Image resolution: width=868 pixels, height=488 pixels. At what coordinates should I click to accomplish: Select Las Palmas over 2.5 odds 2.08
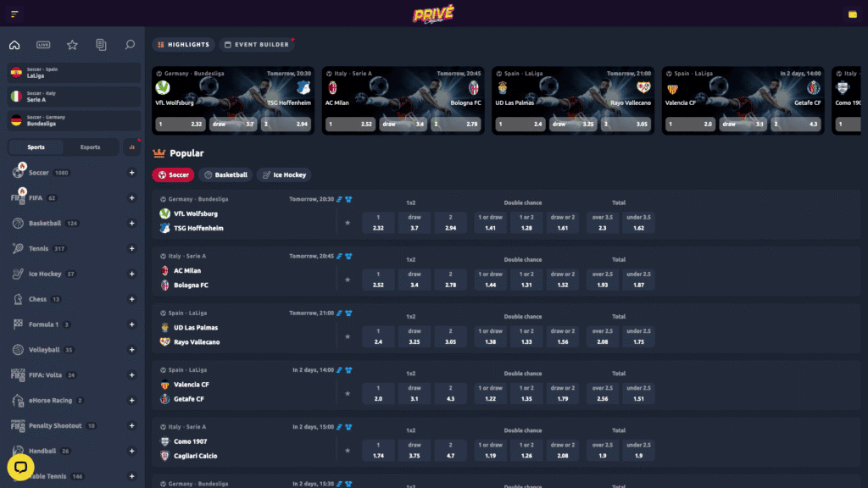603,337
